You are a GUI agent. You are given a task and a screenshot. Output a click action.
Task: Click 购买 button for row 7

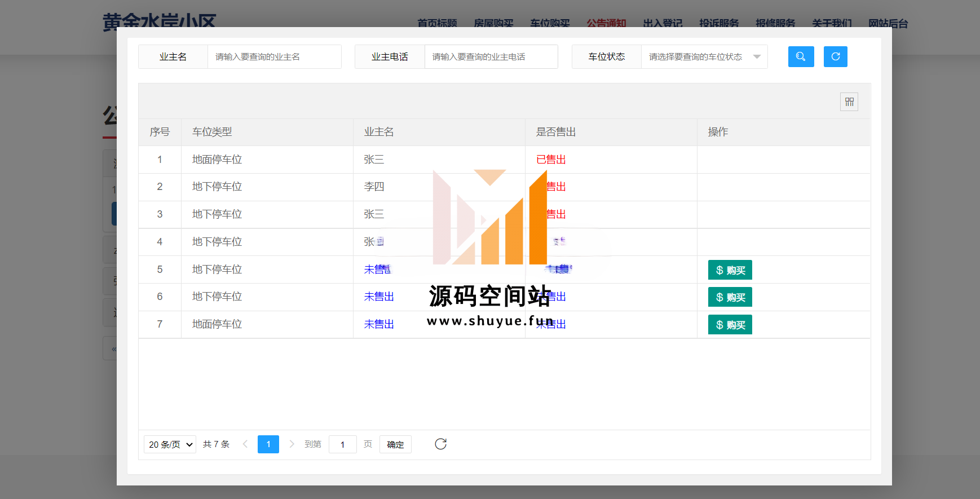coord(730,325)
